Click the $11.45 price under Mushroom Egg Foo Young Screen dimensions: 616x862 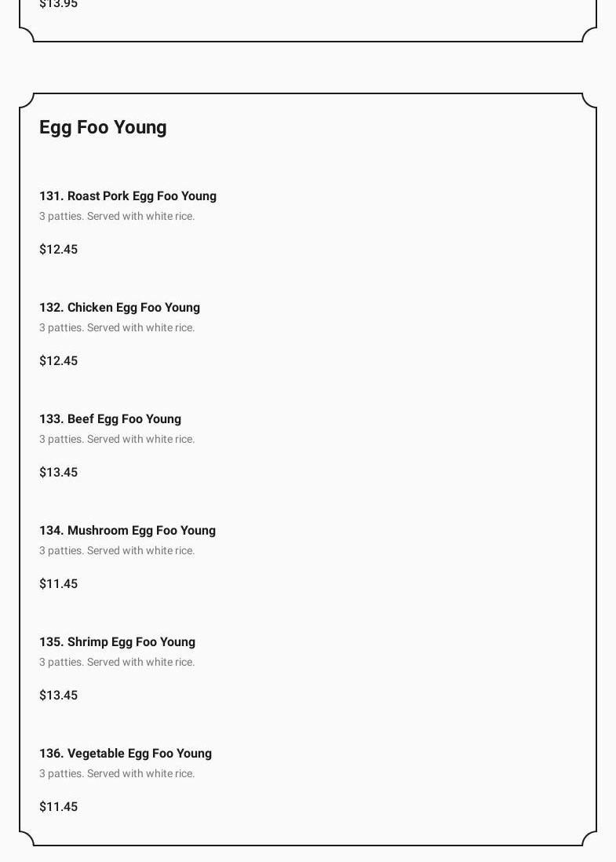click(59, 584)
